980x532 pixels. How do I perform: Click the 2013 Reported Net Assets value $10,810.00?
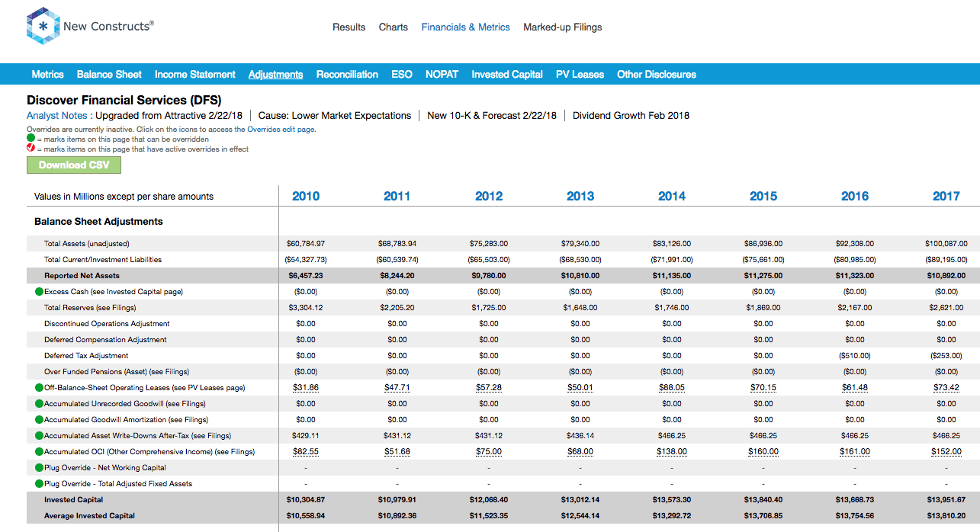click(580, 276)
